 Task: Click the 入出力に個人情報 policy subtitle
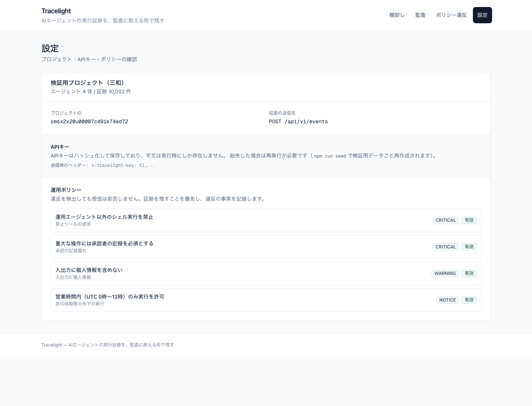coord(73,278)
